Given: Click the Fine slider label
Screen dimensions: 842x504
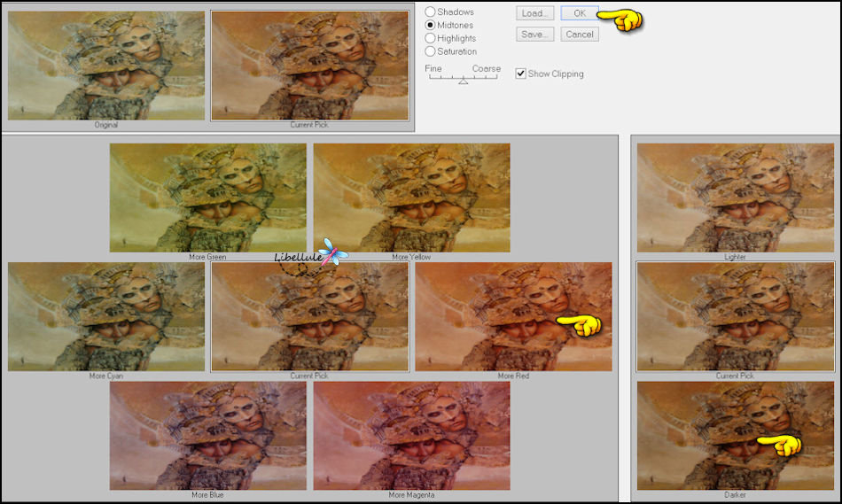Looking at the screenshot, I should 433,68.
